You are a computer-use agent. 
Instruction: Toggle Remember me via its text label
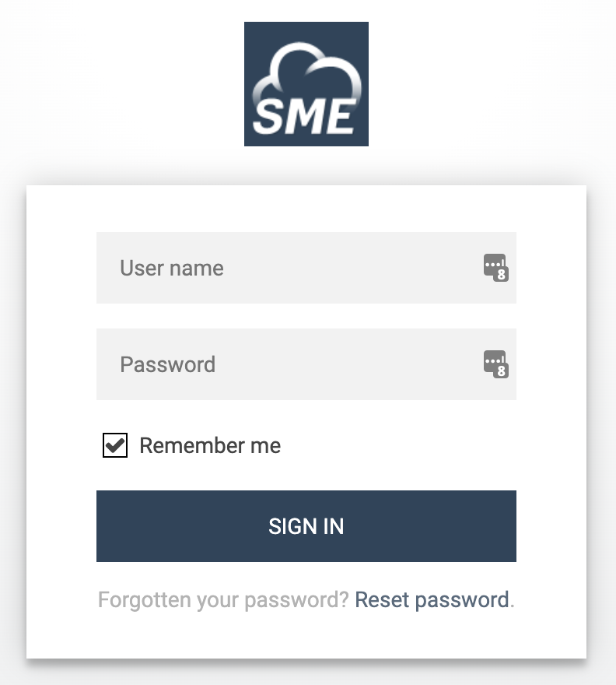tap(210, 445)
